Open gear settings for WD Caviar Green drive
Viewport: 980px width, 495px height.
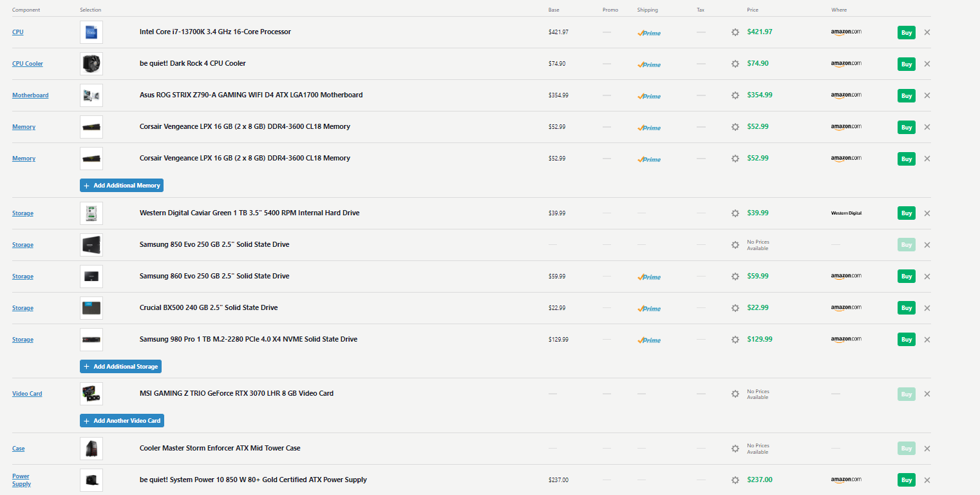(x=735, y=213)
